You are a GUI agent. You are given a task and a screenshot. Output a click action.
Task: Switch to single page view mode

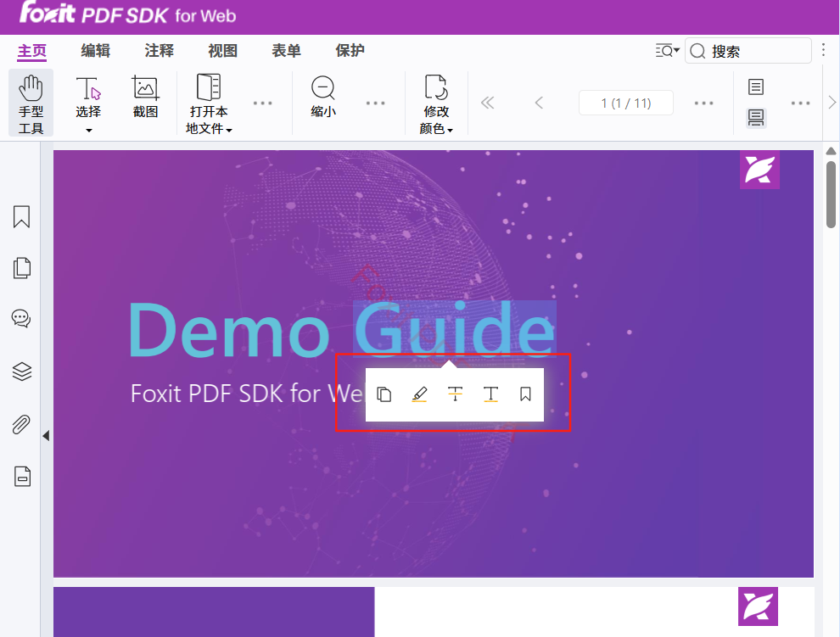756,87
